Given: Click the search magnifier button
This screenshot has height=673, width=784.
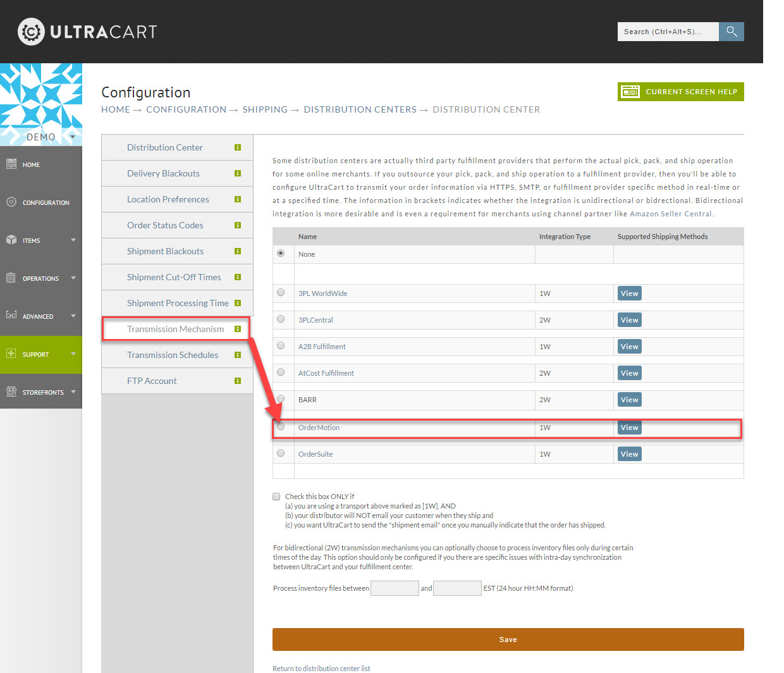Looking at the screenshot, I should (x=732, y=32).
